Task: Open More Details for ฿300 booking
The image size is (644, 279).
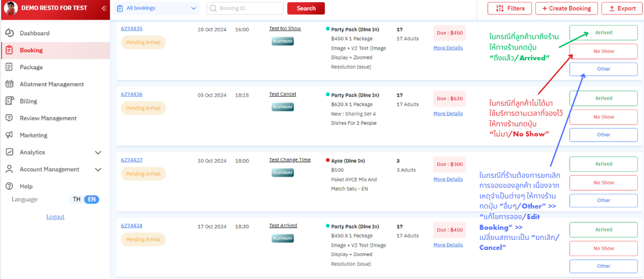Action: click(x=448, y=179)
